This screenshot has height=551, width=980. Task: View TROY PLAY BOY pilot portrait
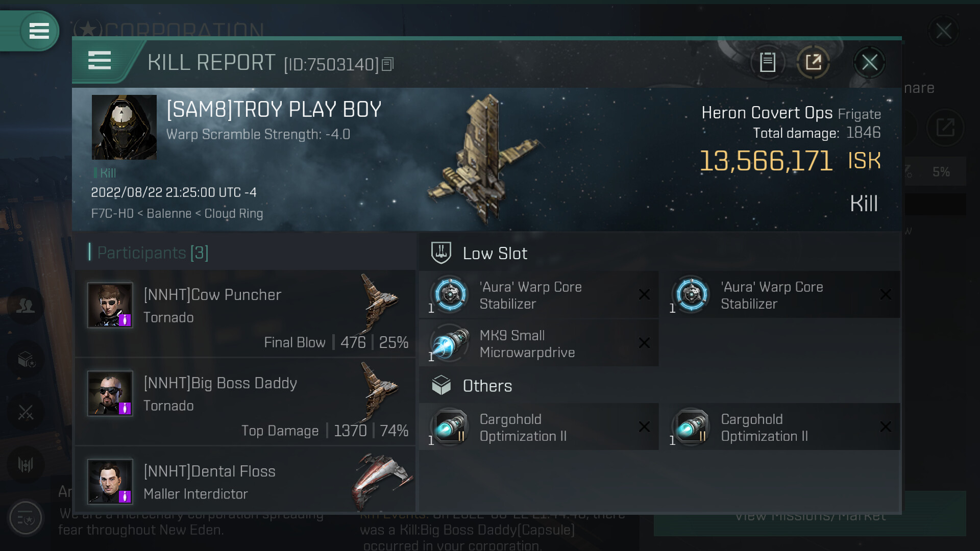coord(124,127)
